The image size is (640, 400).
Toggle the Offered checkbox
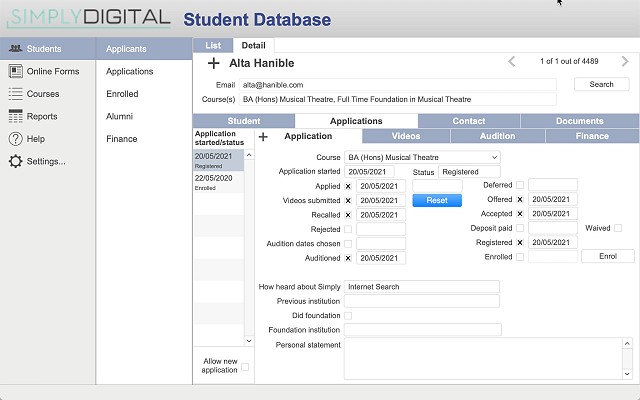pos(520,199)
